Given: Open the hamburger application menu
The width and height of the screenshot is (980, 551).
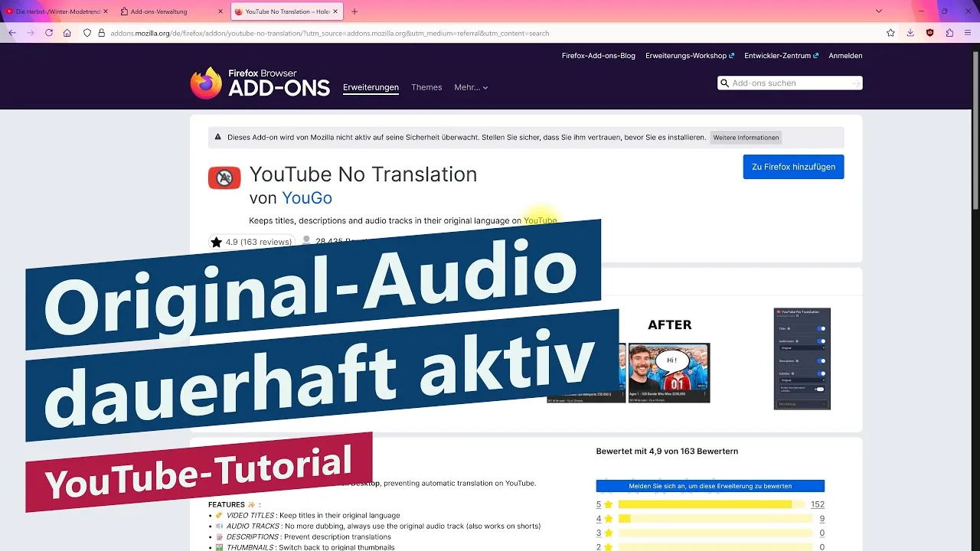Looking at the screenshot, I should (x=968, y=33).
